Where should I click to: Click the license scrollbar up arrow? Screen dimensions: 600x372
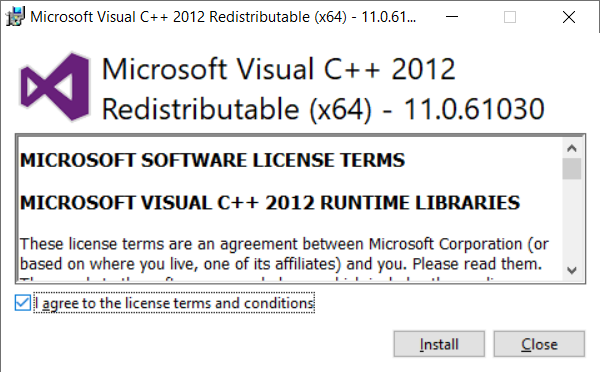click(572, 148)
